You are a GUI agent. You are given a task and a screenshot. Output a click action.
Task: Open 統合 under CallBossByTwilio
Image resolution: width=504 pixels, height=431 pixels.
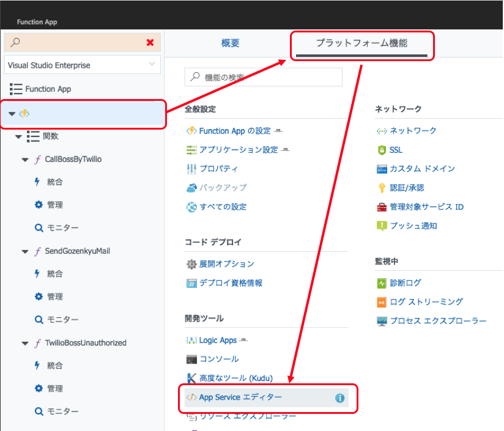point(54,182)
